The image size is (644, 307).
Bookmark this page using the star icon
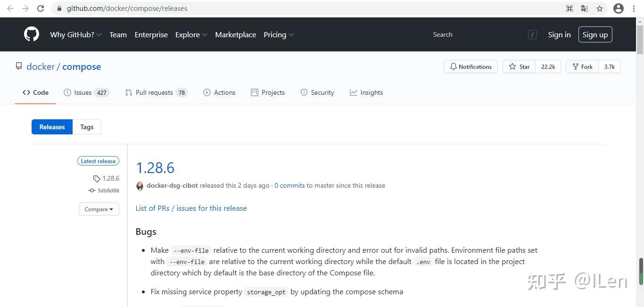click(x=600, y=8)
